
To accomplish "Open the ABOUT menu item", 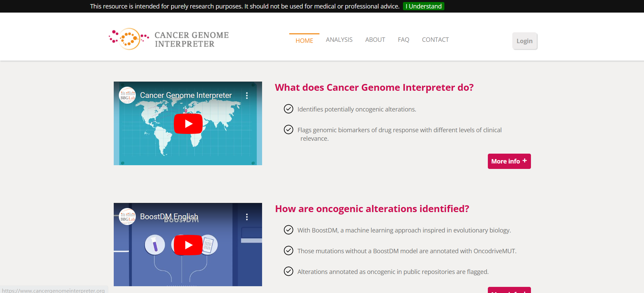I will coord(375,40).
